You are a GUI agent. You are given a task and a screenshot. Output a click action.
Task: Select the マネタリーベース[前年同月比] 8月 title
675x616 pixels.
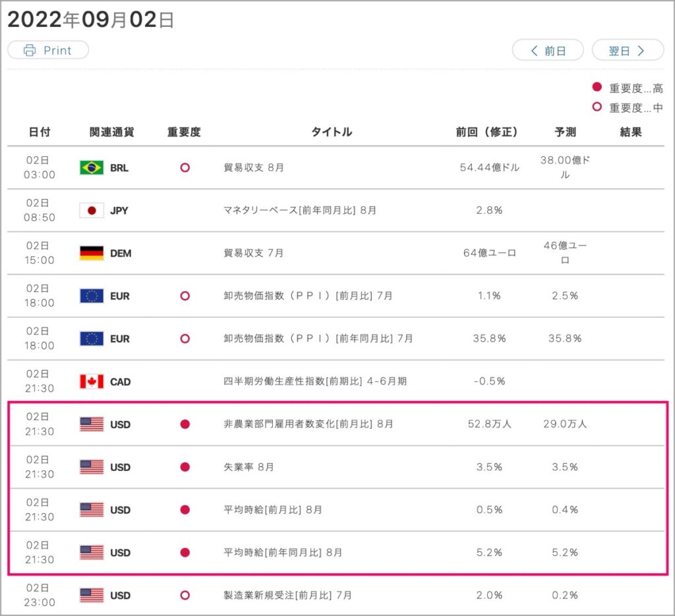pos(300,210)
